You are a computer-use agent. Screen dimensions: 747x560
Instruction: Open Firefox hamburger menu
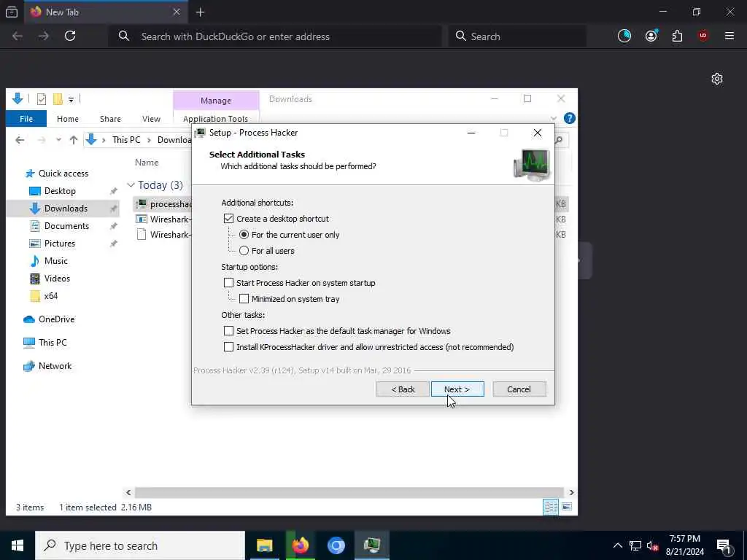729,36
